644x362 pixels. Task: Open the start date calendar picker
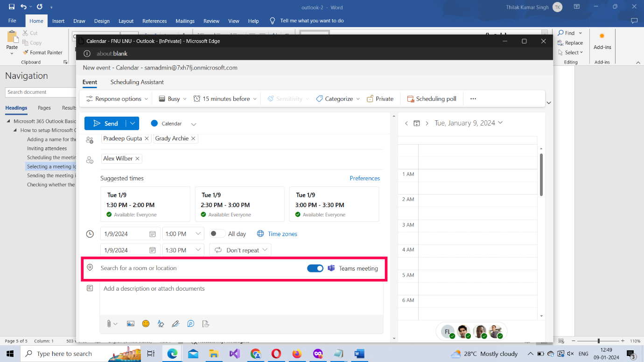pyautogui.click(x=152, y=234)
